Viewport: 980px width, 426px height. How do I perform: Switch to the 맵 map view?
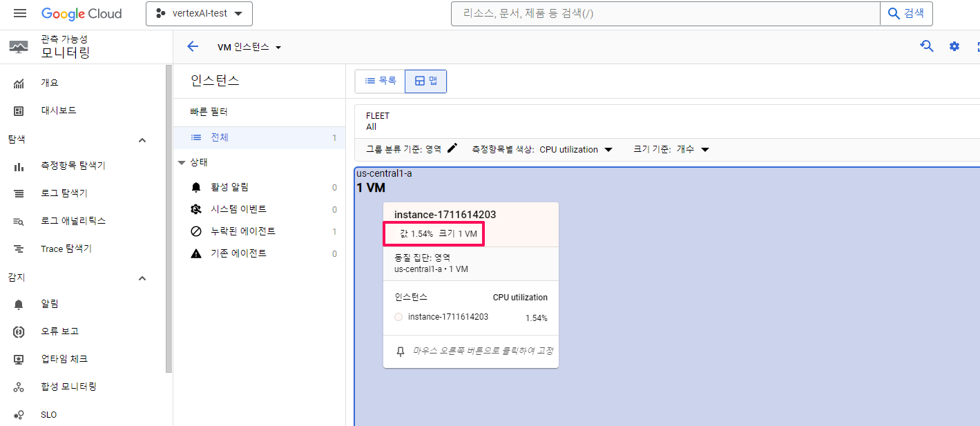[x=425, y=81]
